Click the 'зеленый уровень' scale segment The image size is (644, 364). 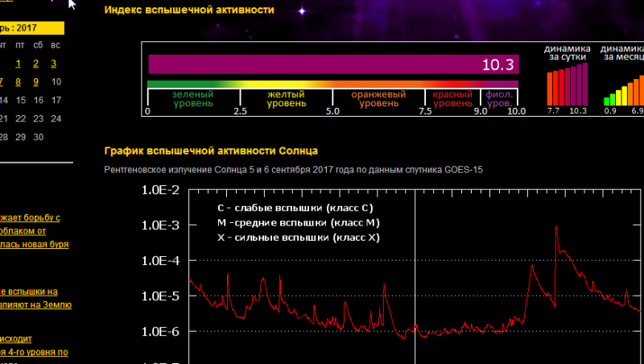[x=193, y=98]
